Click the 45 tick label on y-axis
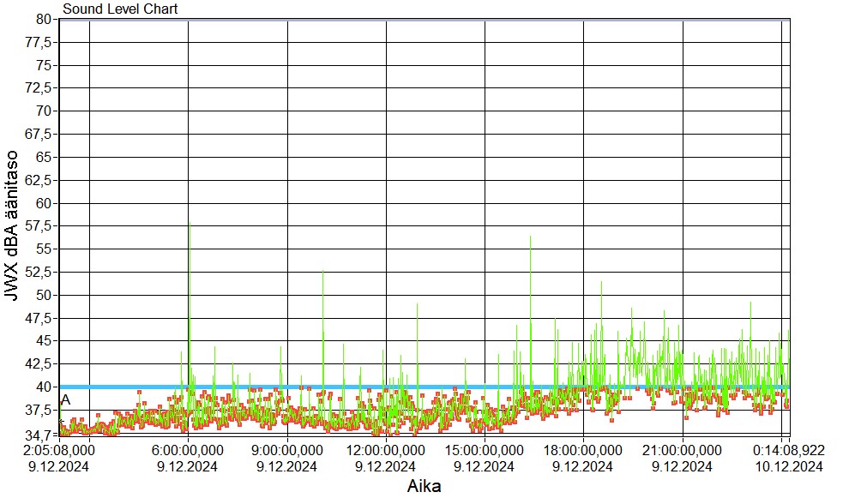 (45, 340)
